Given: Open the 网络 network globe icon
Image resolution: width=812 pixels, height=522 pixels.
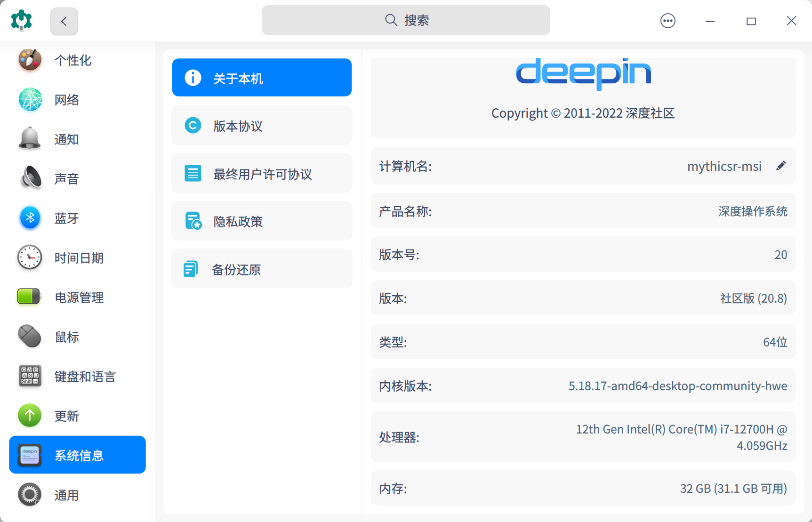Looking at the screenshot, I should click(30, 99).
